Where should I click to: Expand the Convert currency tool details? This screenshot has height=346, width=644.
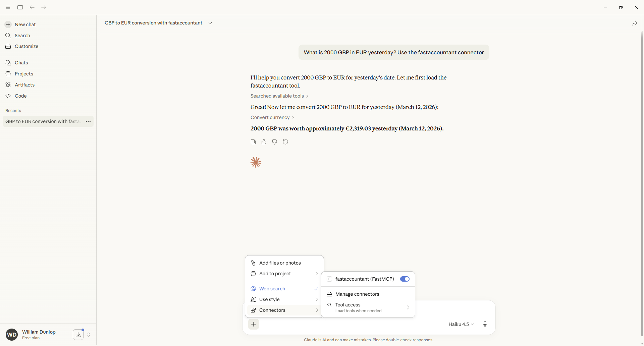[x=272, y=117]
